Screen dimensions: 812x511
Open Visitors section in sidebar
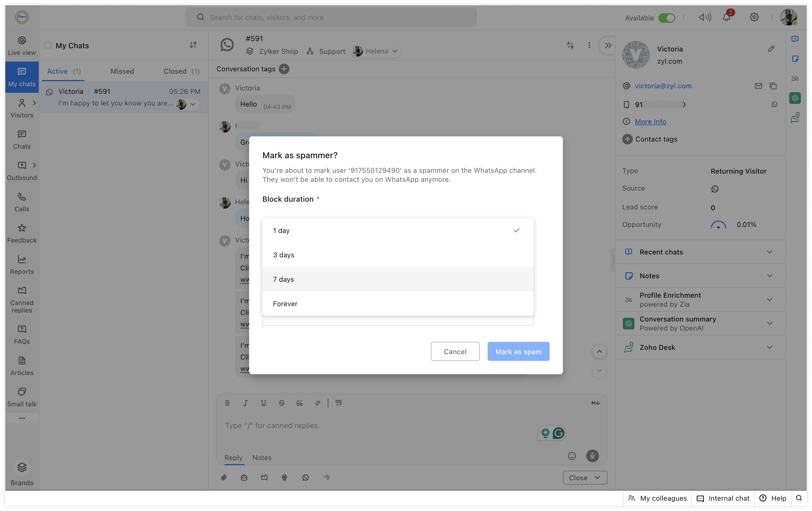coord(22,108)
